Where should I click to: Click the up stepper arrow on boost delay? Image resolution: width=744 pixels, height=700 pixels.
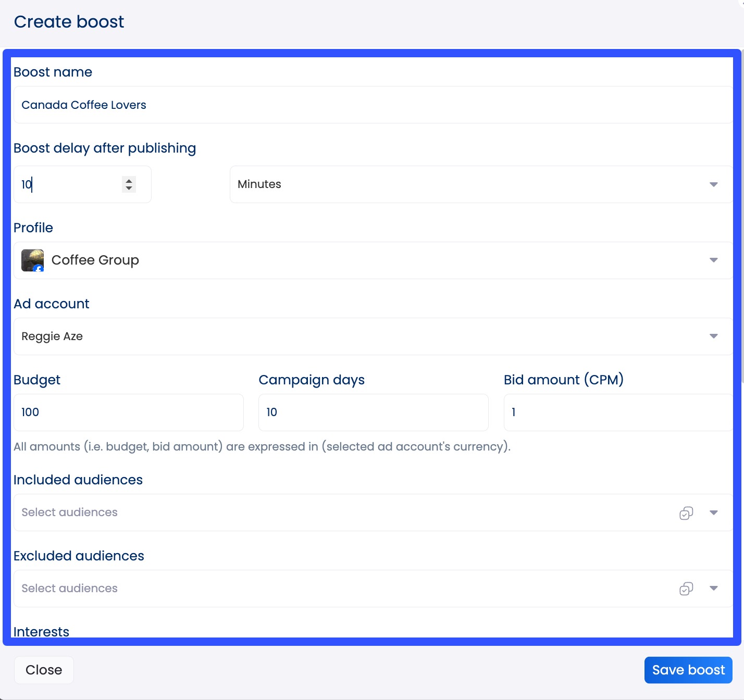click(x=128, y=181)
